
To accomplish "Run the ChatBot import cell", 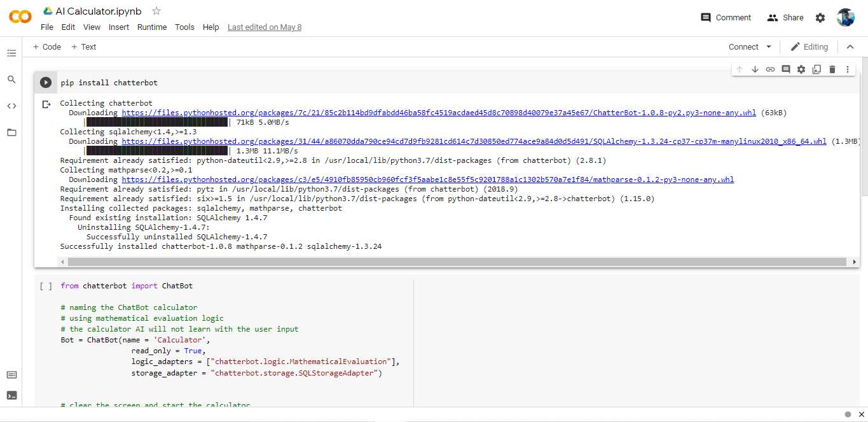I will coord(46,286).
